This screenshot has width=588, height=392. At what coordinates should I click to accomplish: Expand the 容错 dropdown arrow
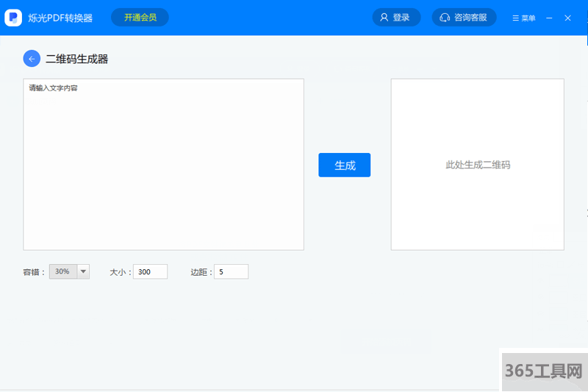click(83, 271)
